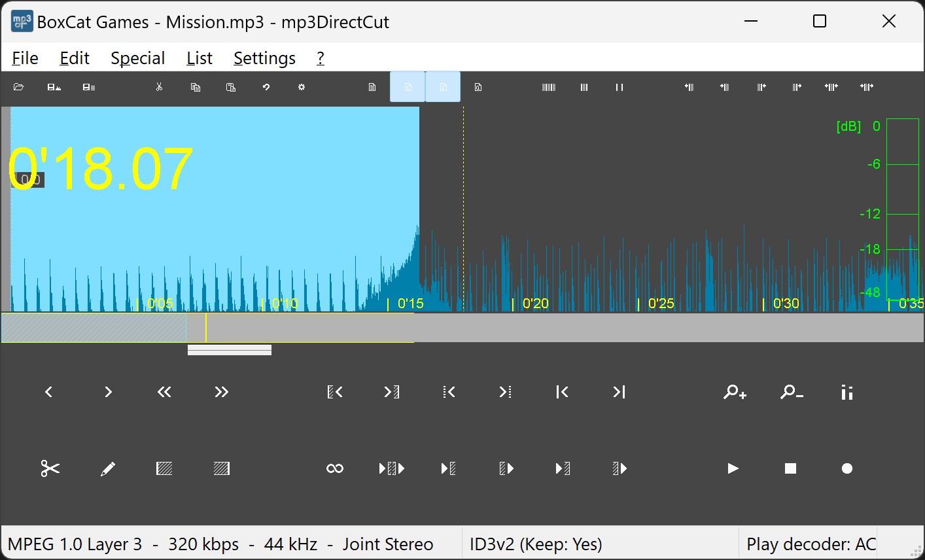Zoom in with the magnifier plus button
The height and width of the screenshot is (560, 925).
click(735, 392)
